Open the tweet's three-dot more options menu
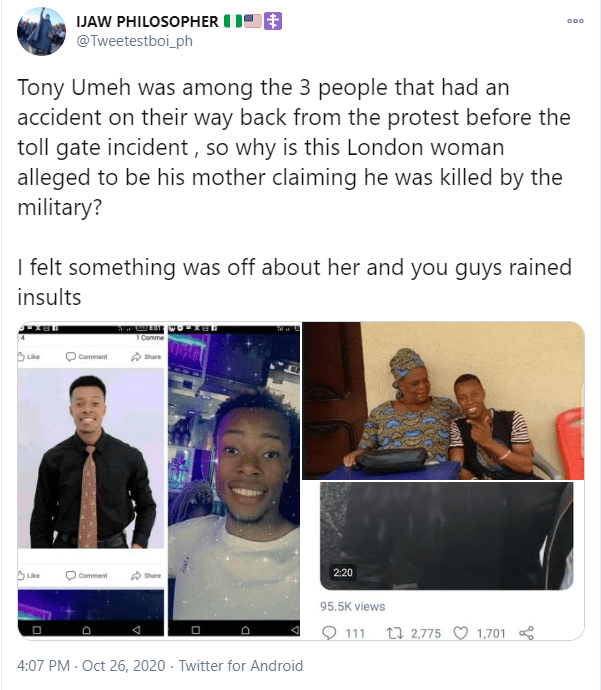 click(574, 21)
